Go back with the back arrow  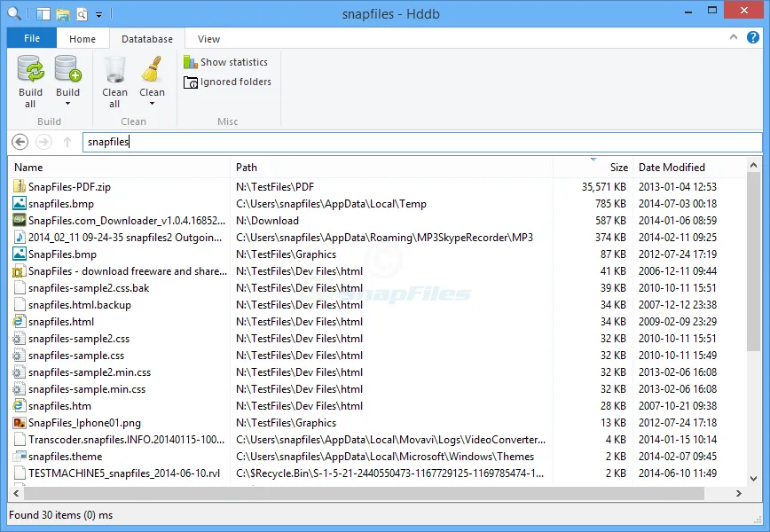click(20, 143)
